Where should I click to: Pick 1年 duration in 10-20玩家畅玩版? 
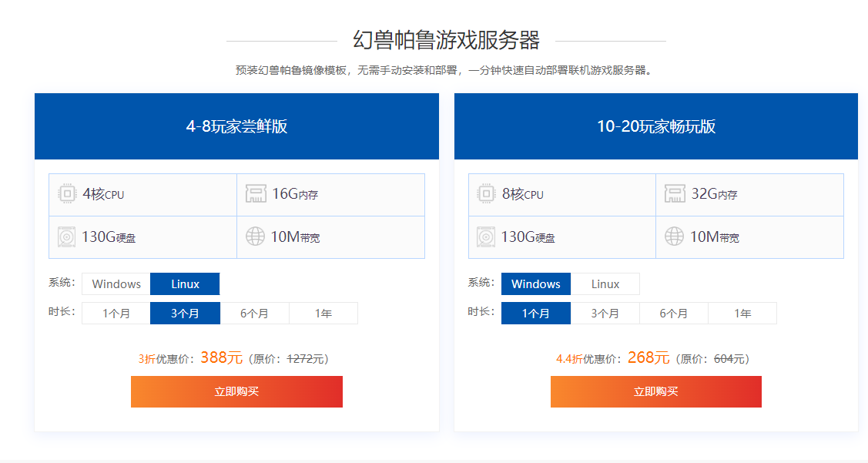(742, 314)
